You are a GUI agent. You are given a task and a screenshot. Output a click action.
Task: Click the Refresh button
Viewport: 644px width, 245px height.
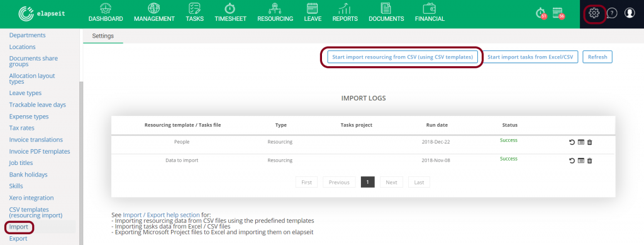pyautogui.click(x=597, y=57)
